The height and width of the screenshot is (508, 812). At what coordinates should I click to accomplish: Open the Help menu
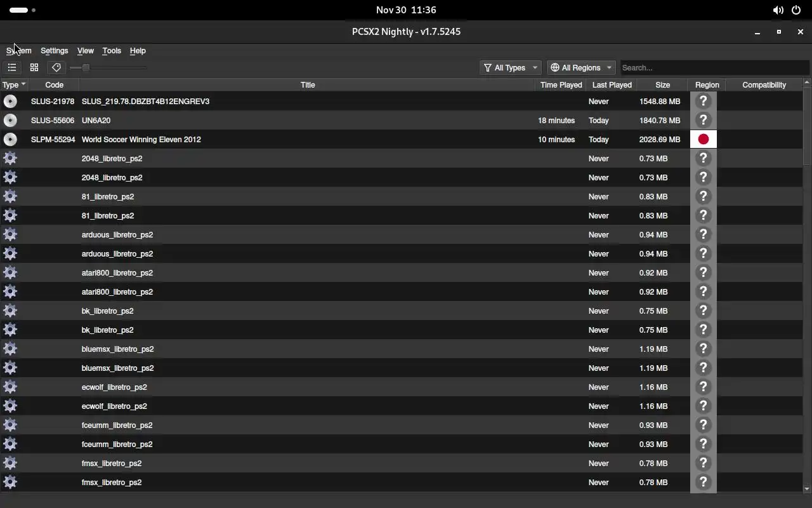pos(138,51)
